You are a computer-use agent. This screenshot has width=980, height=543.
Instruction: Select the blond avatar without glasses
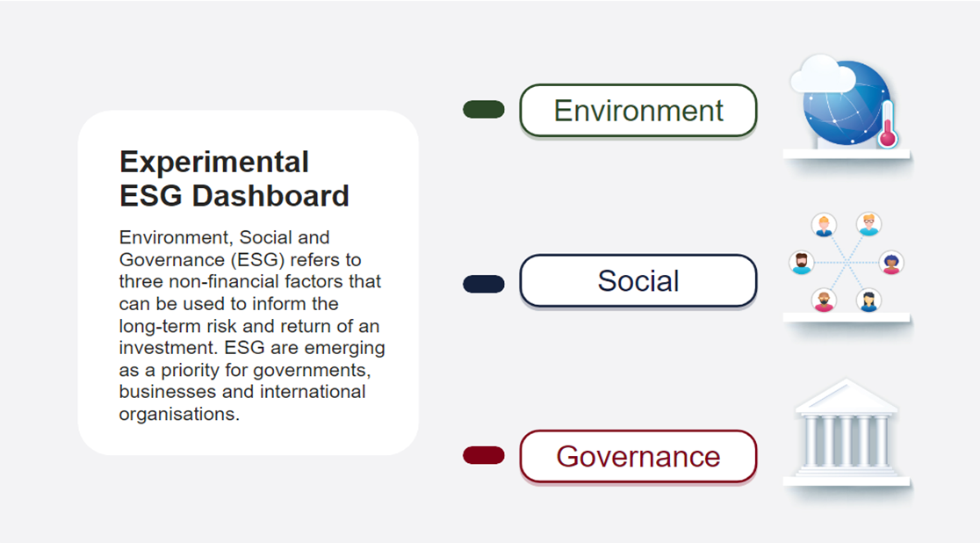click(x=824, y=225)
